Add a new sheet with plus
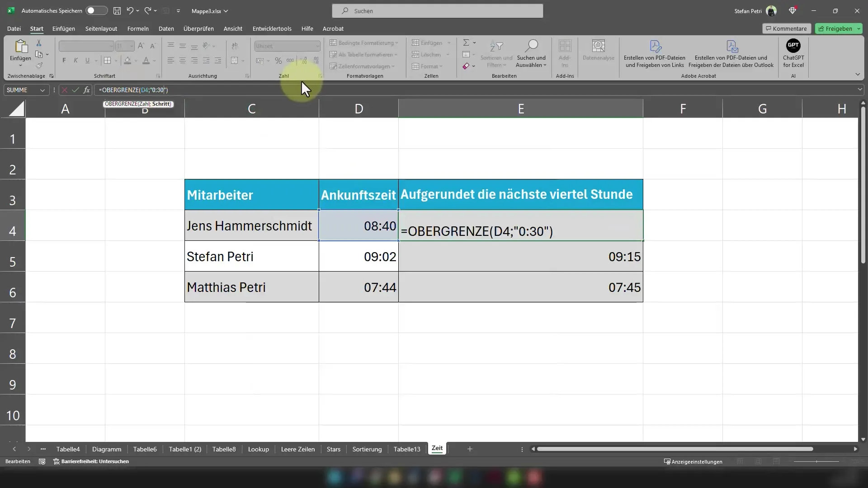 [470, 449]
